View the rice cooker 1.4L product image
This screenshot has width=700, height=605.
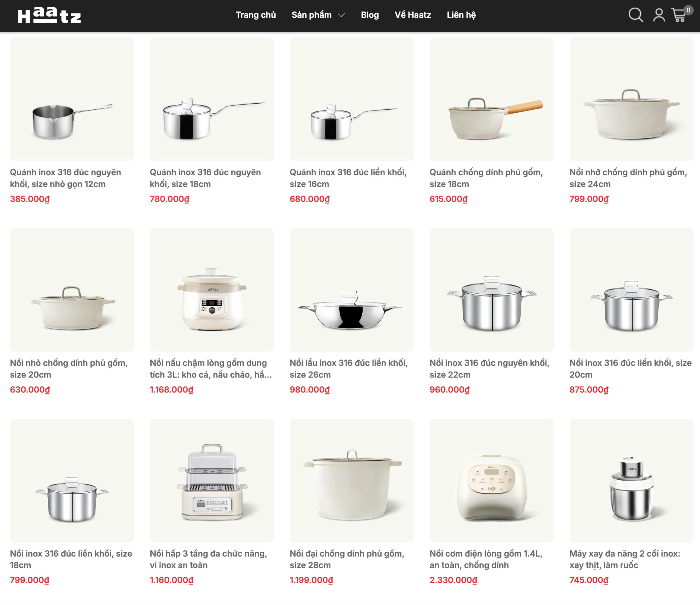(492, 480)
